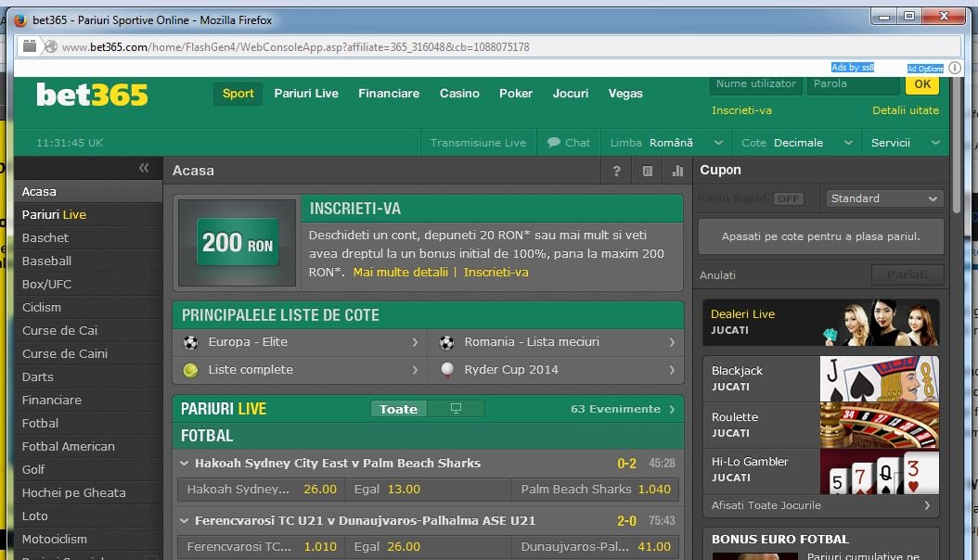Open the statistics bar chart icon
The image size is (978, 560).
pyautogui.click(x=677, y=171)
